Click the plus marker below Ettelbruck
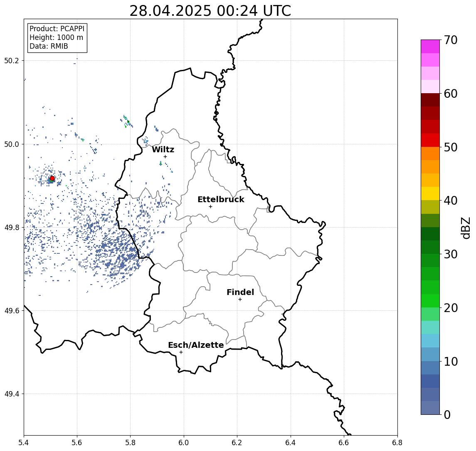Viewport: 476px width, 451px height. (210, 207)
